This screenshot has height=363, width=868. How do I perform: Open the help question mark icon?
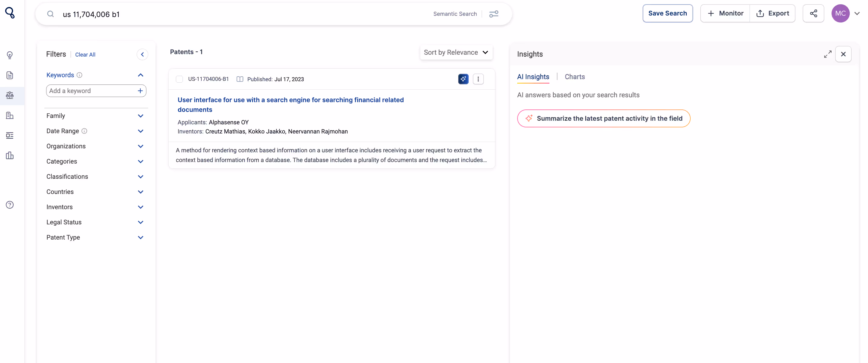[x=10, y=205]
